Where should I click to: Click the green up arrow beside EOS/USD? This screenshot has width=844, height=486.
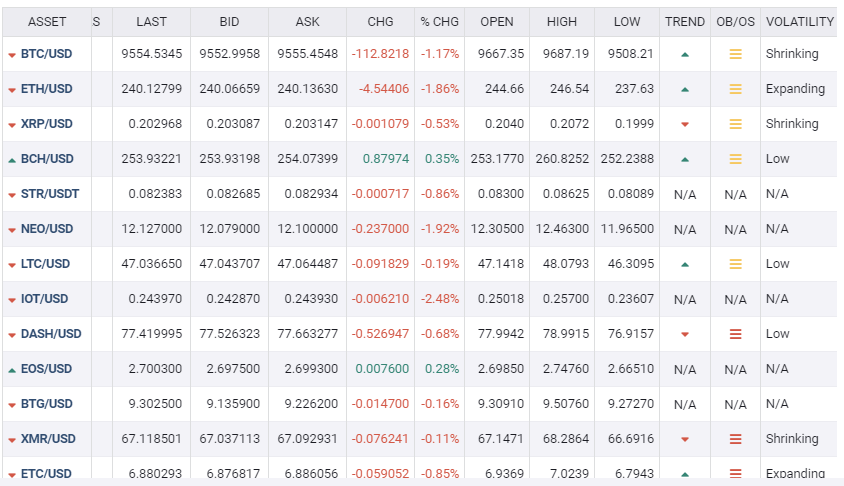point(12,370)
